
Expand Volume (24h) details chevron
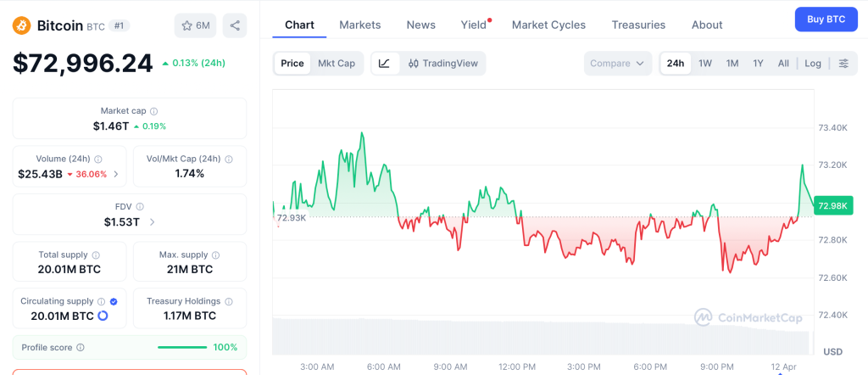116,175
